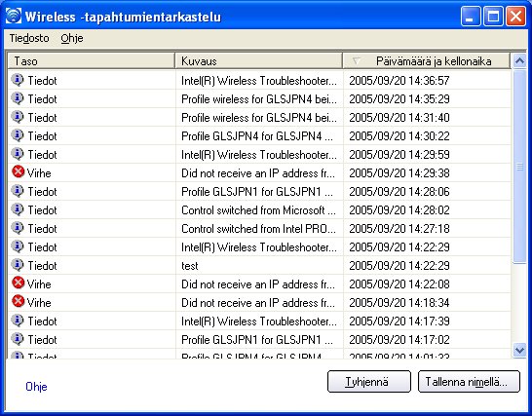Image resolution: width=532 pixels, height=416 pixels.
Task: Click the info icon in the 14:35:29 row
Action: pyautogui.click(x=18, y=98)
